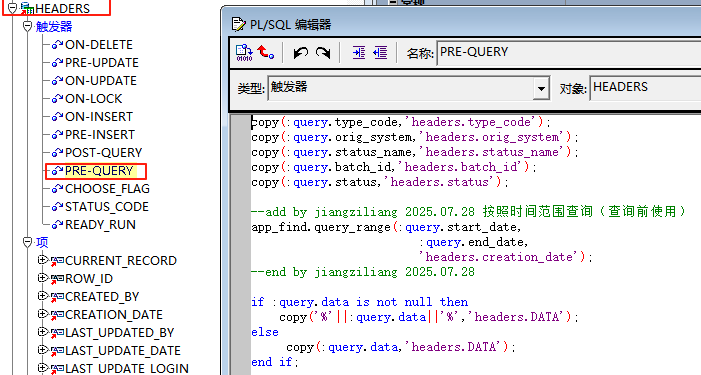
Task: Click the 对象 object field showing HEADERS
Action: coord(645,88)
